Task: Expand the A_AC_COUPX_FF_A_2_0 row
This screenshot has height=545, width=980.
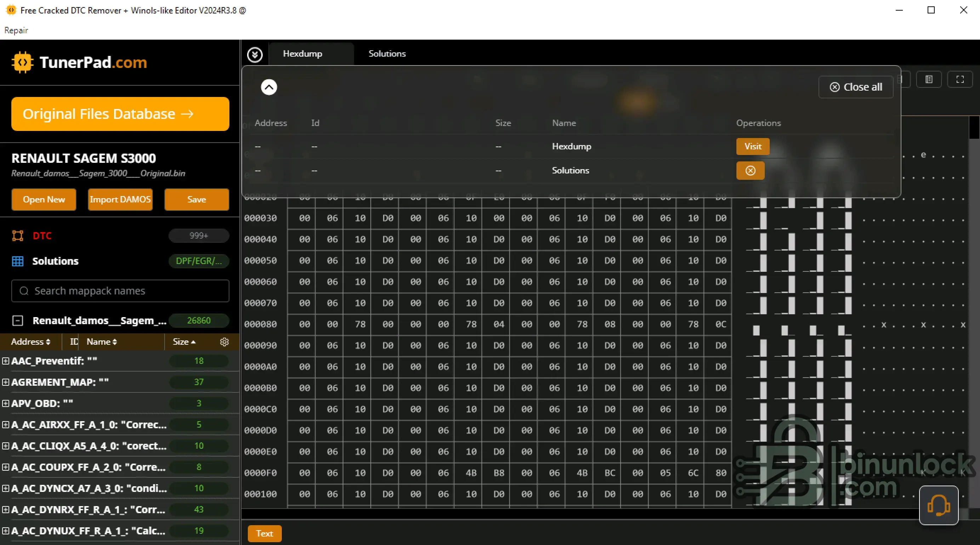Action: pos(5,467)
